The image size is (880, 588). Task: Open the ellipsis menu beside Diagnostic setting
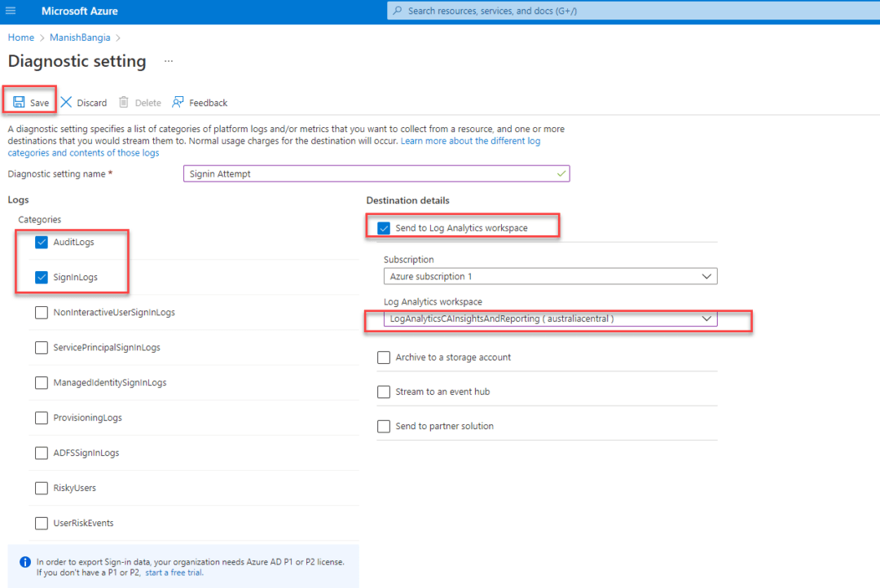[168, 61]
